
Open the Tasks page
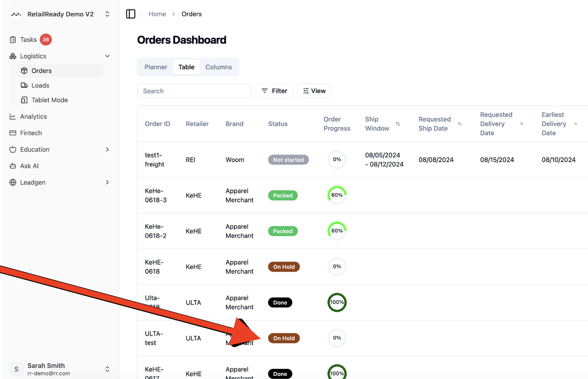coord(28,40)
